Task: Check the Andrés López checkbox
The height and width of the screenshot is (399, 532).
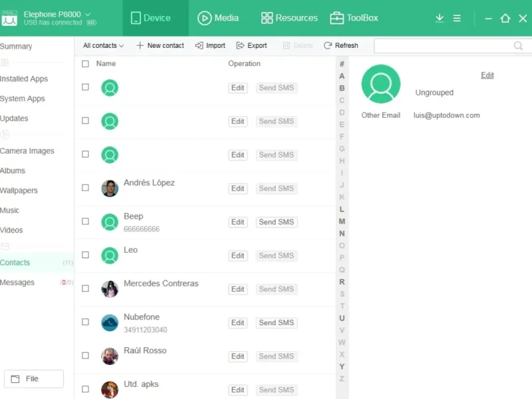Action: pos(85,188)
